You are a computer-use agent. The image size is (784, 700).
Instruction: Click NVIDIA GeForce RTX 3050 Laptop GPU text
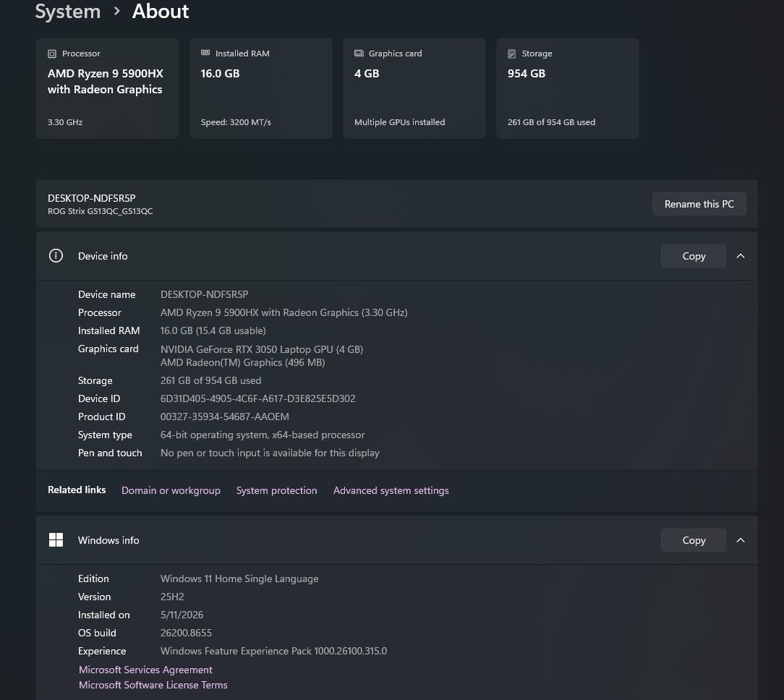click(262, 349)
